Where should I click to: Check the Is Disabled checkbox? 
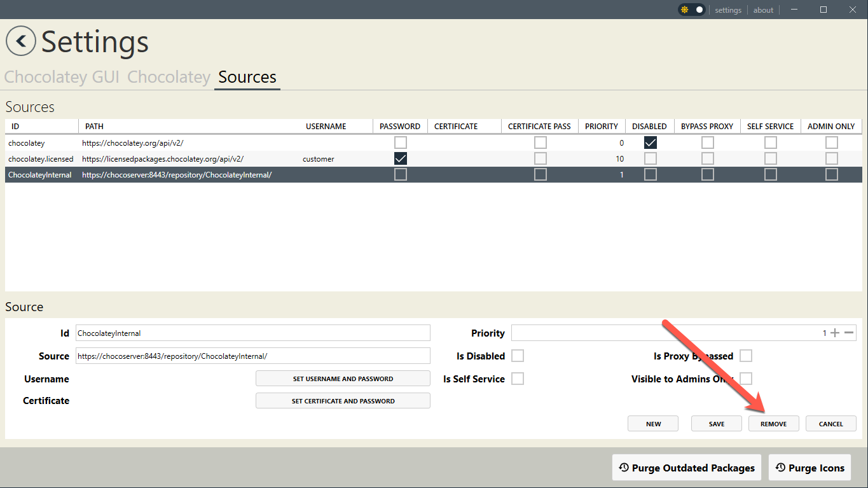coord(518,356)
